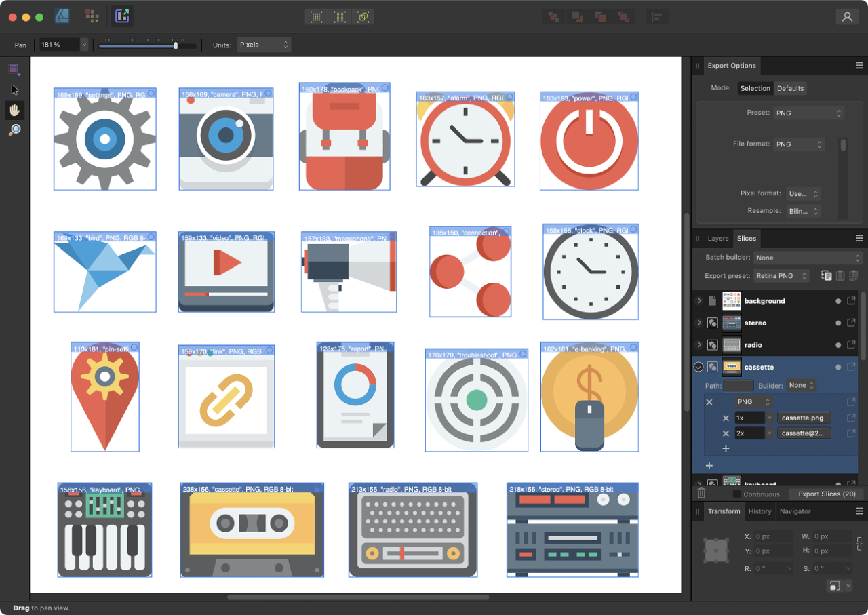Click the Transform X value field

click(x=774, y=537)
